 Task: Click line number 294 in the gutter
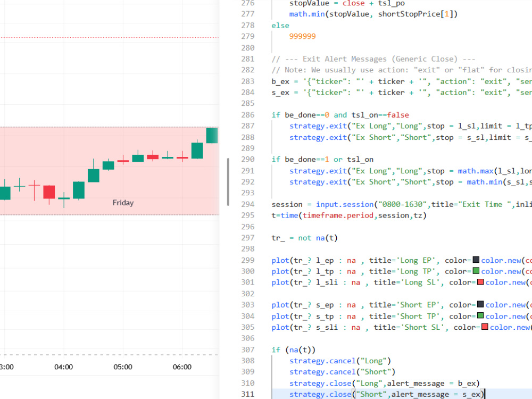(x=248, y=204)
